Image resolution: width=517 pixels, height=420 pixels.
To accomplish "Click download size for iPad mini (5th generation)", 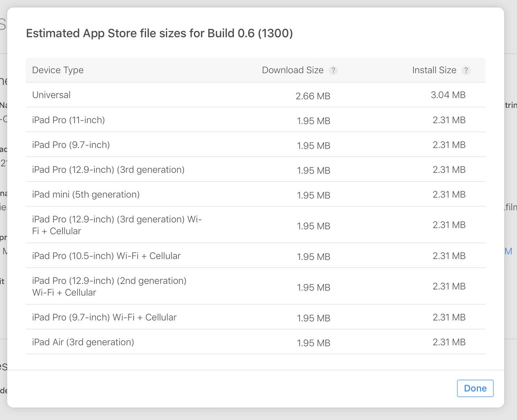I will tap(314, 196).
